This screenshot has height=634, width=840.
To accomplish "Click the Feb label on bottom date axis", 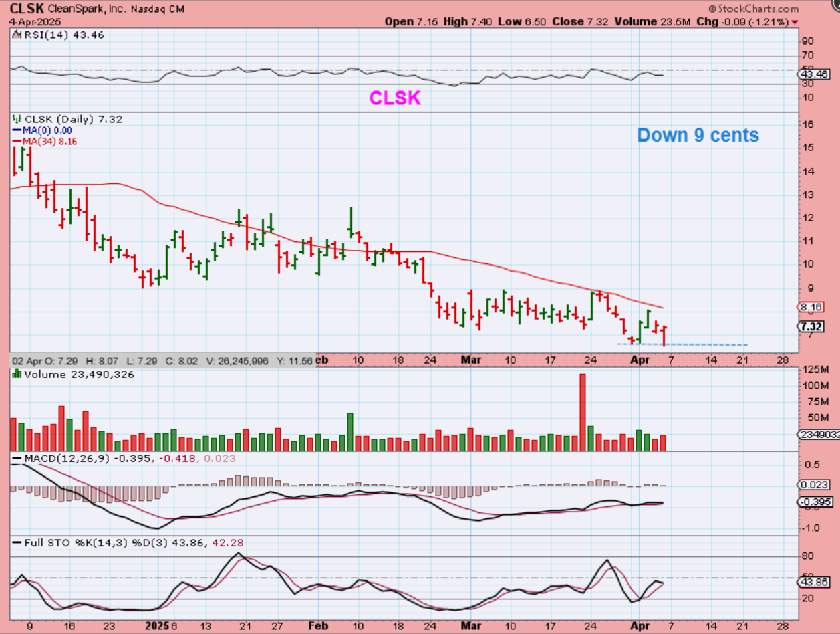I will [x=319, y=625].
